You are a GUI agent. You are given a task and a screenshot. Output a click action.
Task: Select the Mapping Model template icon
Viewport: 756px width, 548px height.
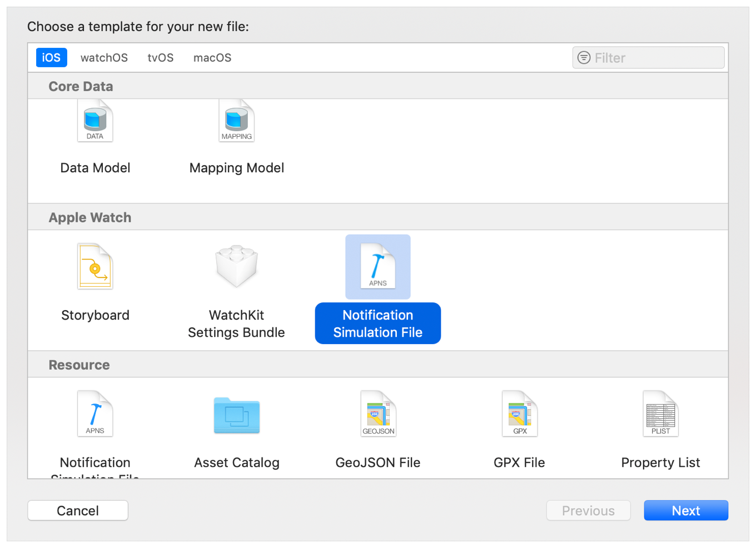click(x=237, y=121)
